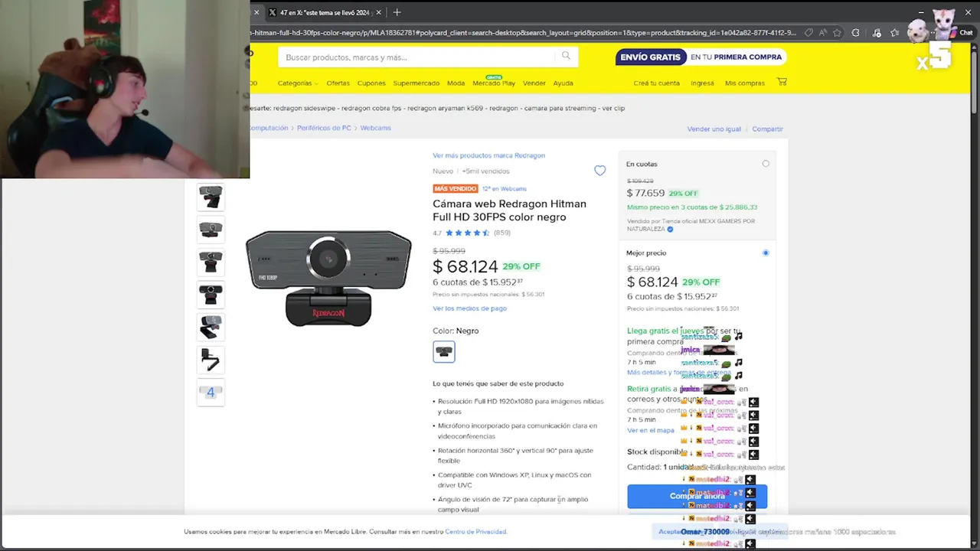Open 'Mis compras'
Image resolution: width=980 pixels, height=551 pixels.
(745, 83)
